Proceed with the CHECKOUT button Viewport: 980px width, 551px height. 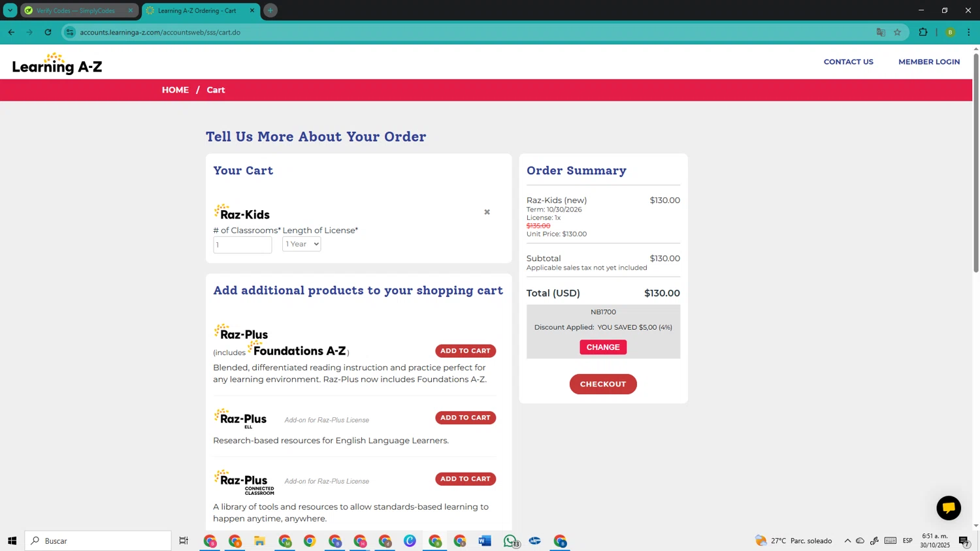coord(602,384)
